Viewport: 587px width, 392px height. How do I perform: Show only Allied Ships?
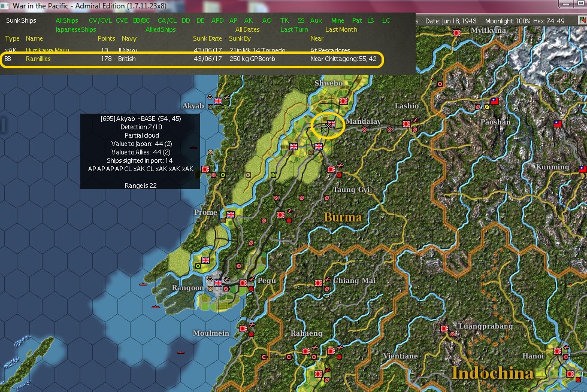[x=161, y=29]
